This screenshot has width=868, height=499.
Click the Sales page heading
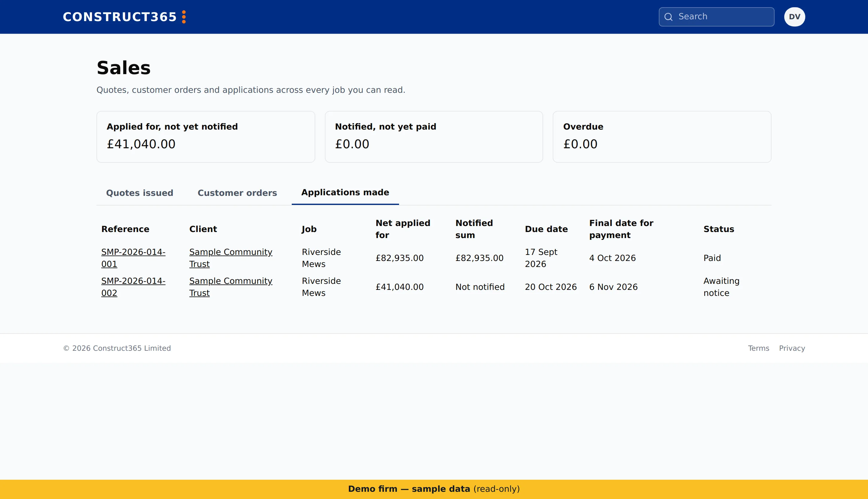124,68
